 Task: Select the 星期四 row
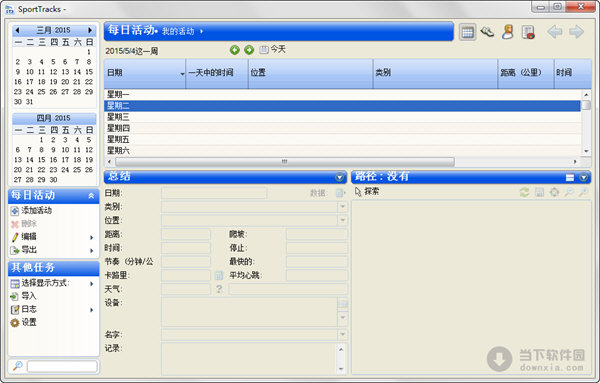point(342,128)
